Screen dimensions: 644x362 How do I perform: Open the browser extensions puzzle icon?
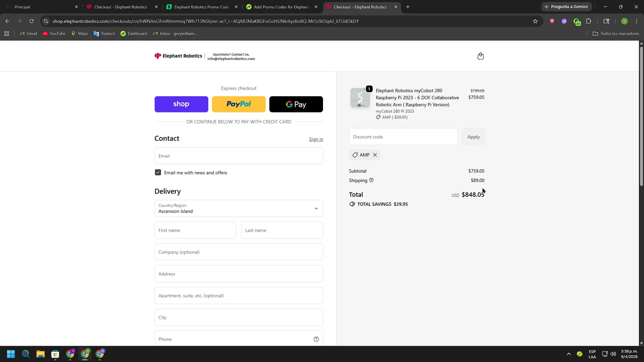tap(589, 21)
